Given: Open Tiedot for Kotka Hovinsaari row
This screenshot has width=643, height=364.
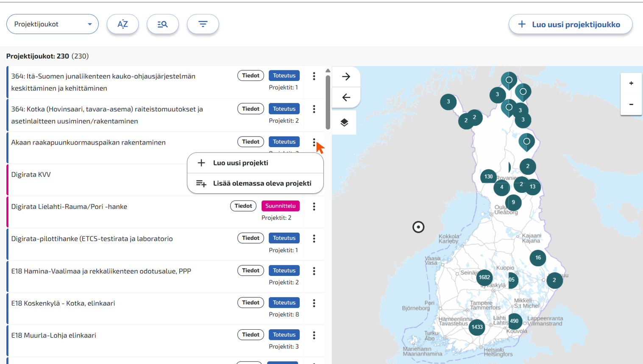Looking at the screenshot, I should [251, 109].
